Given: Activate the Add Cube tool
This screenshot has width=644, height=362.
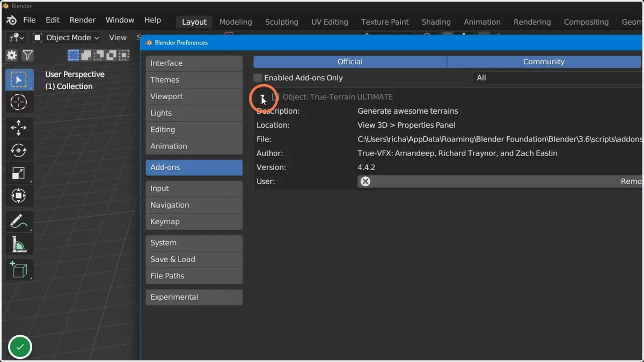Looking at the screenshot, I should pos(19,270).
